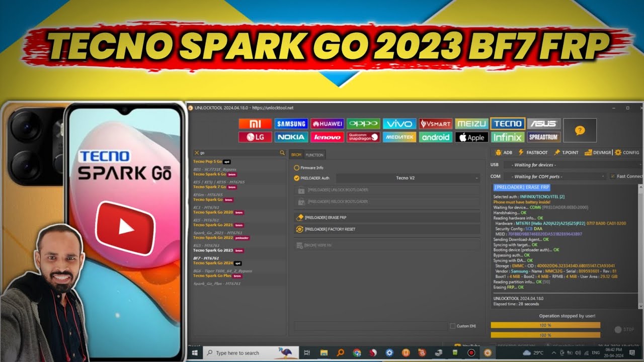Select the ASUS brand logo
Screen dimensions: 644x362
tap(544, 124)
